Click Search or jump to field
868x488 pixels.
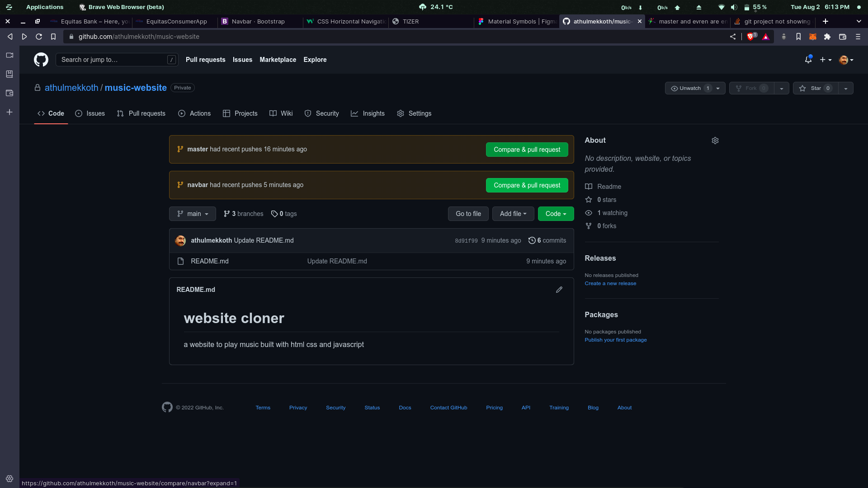(117, 60)
